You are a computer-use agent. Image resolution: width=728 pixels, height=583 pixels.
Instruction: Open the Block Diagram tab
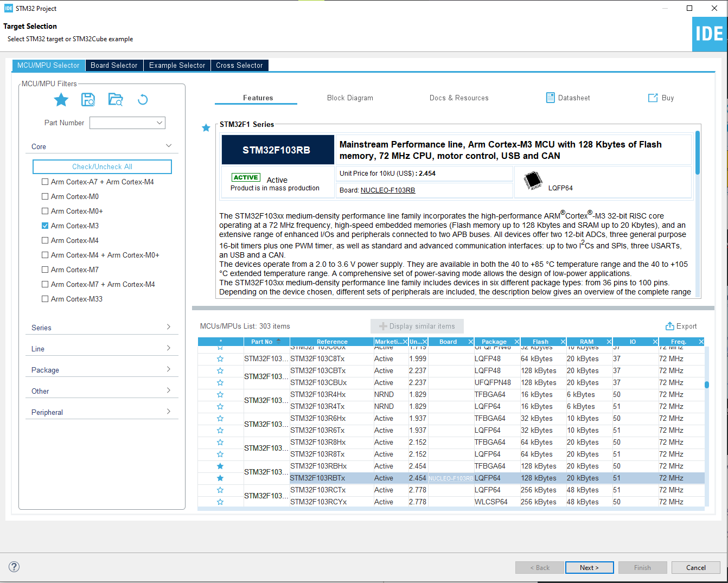coord(350,98)
